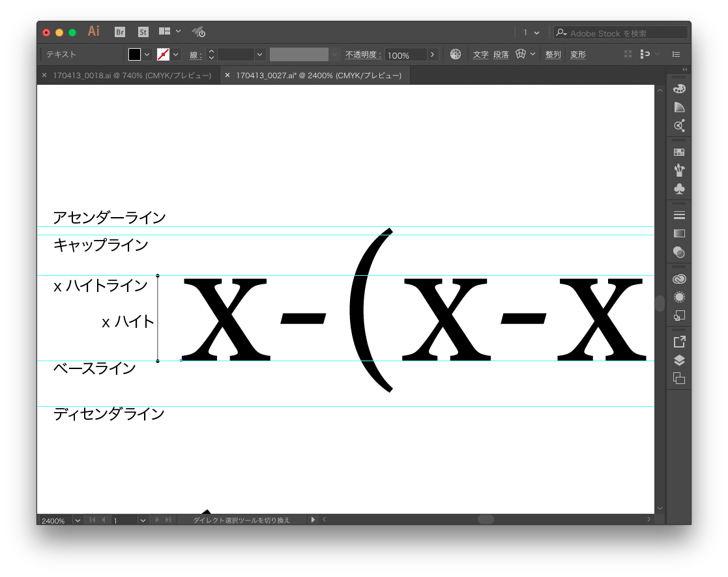Click the 文字 (Character) link
This screenshot has width=728, height=577.
(x=480, y=54)
